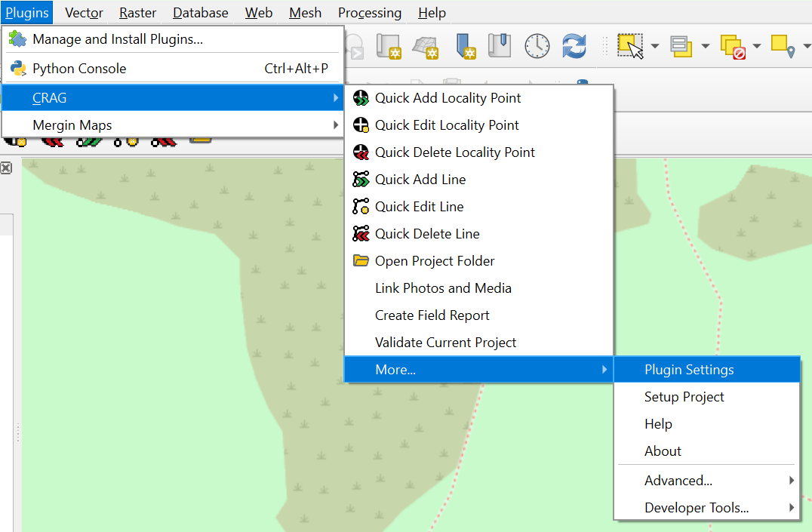
Task: Click the Manage Plugins puzzle icon
Action: (x=17, y=38)
